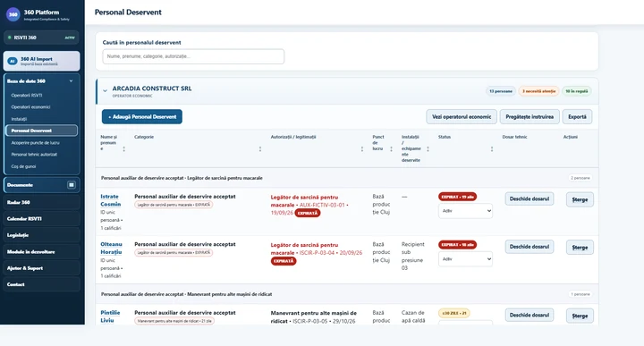Collapse Baza de date 360 menu section

click(x=71, y=80)
